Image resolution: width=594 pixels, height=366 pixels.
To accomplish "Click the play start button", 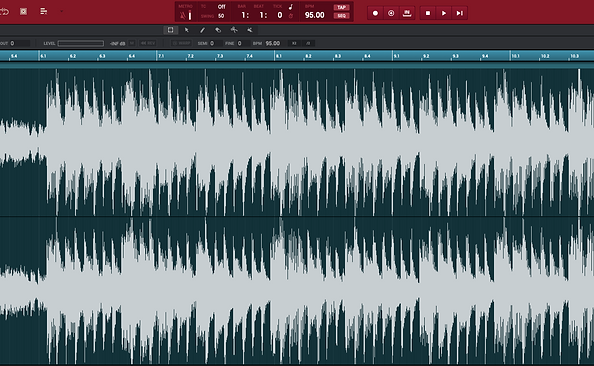I will click(460, 13).
